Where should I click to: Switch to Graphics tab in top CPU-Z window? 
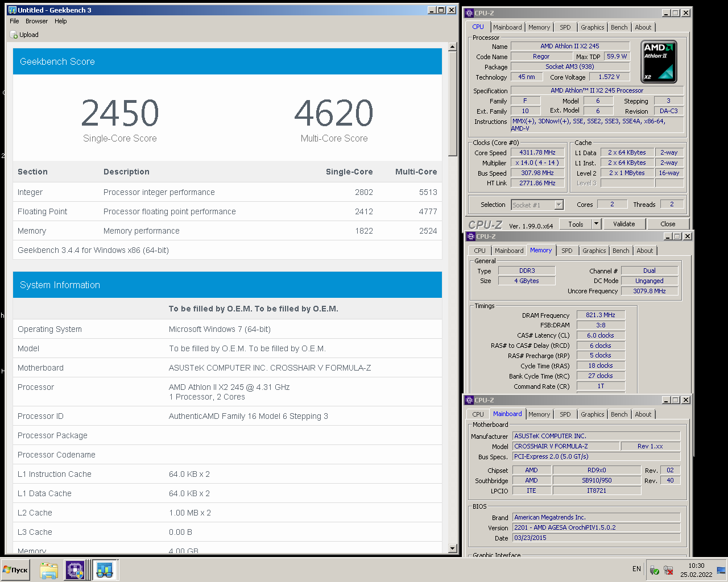pyautogui.click(x=593, y=27)
